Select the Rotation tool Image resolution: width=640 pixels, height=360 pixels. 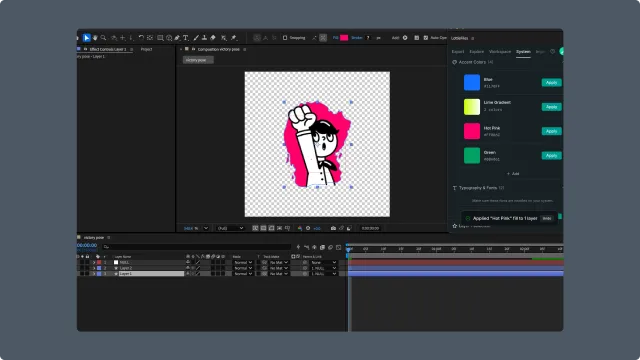[141, 38]
